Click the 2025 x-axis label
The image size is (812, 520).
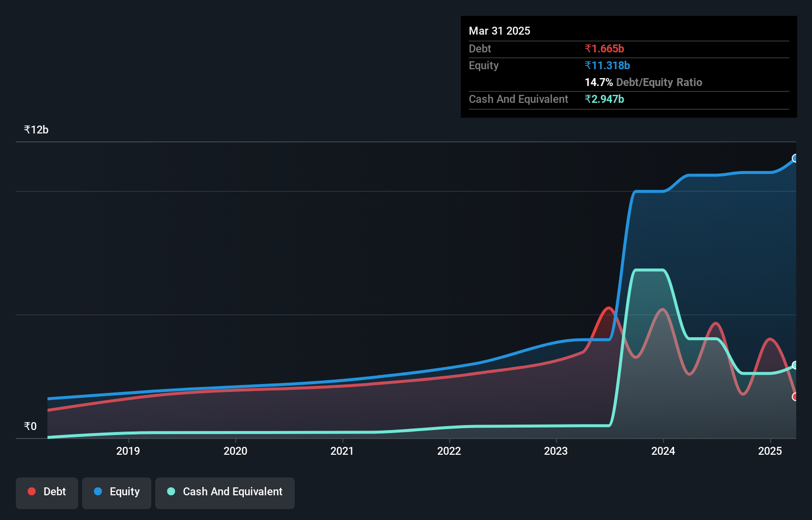770,451
